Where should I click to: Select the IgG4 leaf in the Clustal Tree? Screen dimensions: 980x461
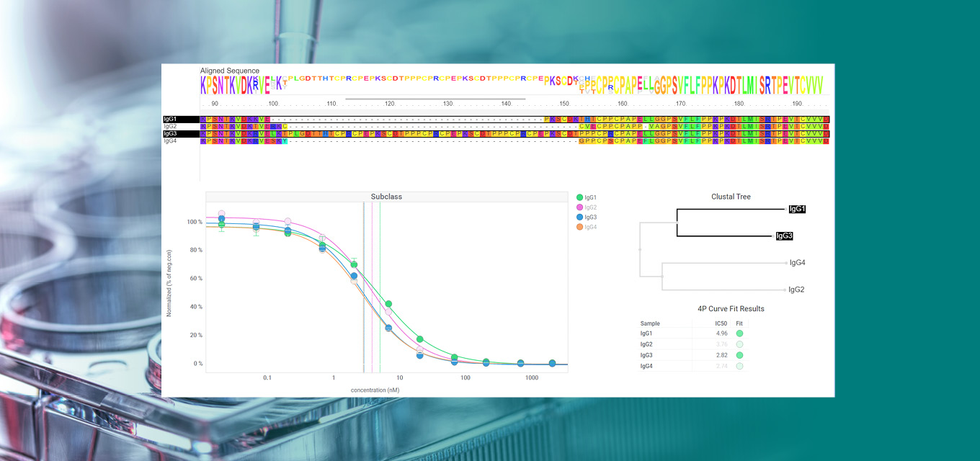pos(797,262)
